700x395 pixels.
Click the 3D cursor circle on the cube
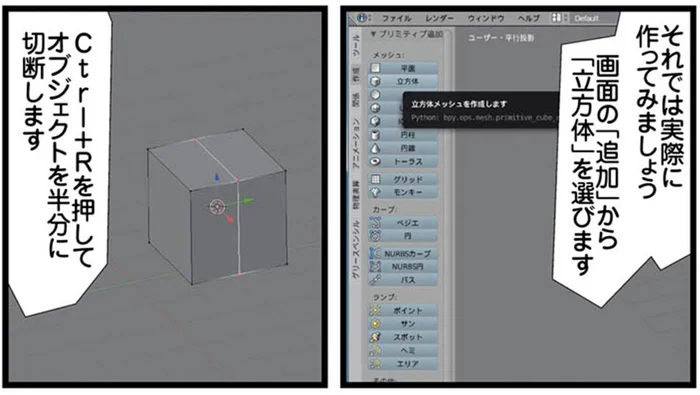pos(217,207)
